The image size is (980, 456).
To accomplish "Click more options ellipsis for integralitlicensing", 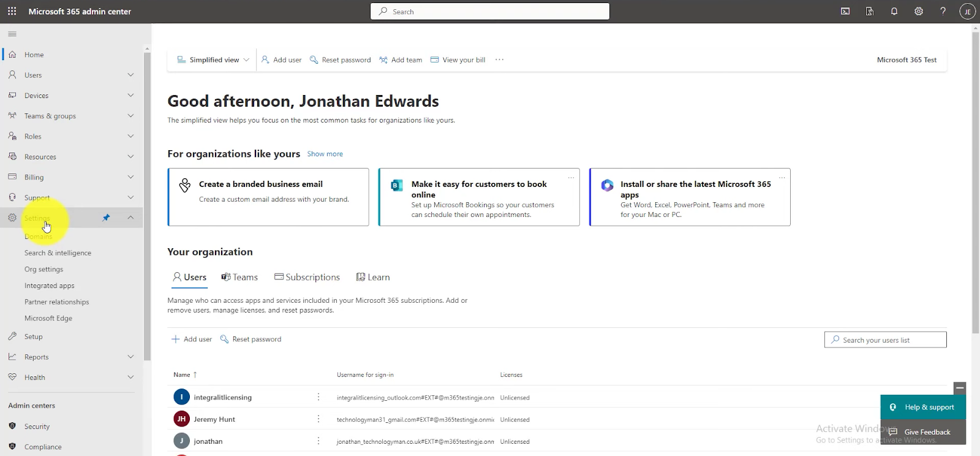I will tap(318, 397).
